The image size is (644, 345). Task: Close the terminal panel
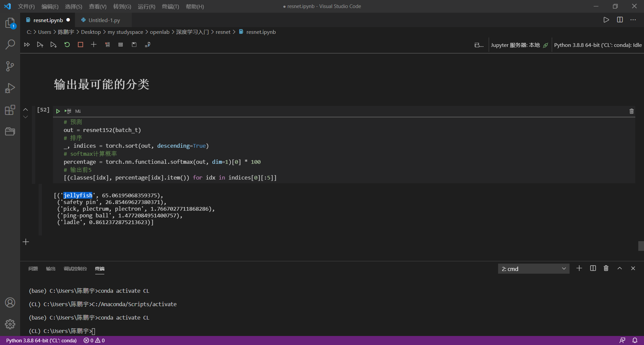[x=633, y=268]
